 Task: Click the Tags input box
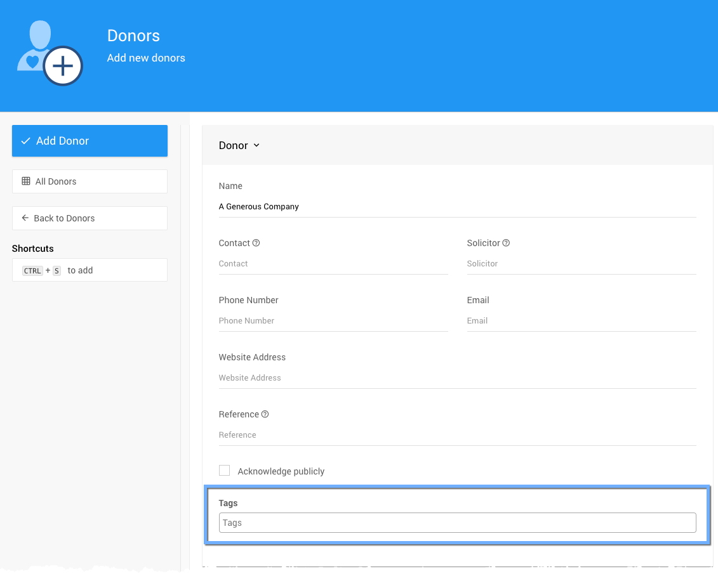(x=457, y=523)
